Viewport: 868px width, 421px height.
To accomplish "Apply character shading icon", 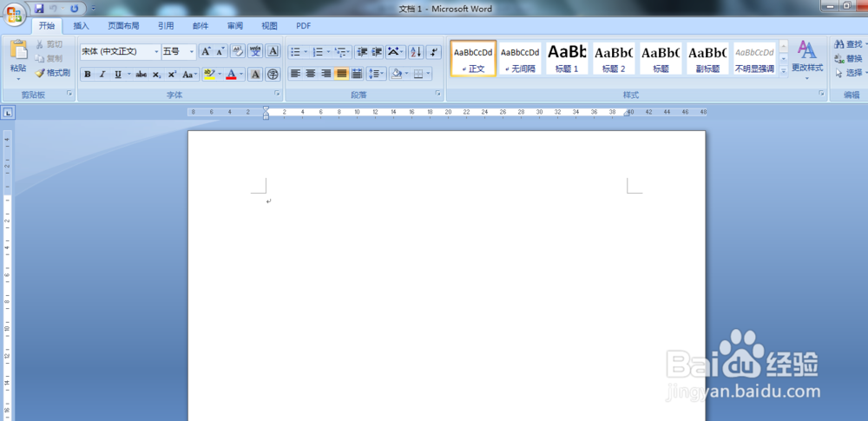I will tap(254, 75).
